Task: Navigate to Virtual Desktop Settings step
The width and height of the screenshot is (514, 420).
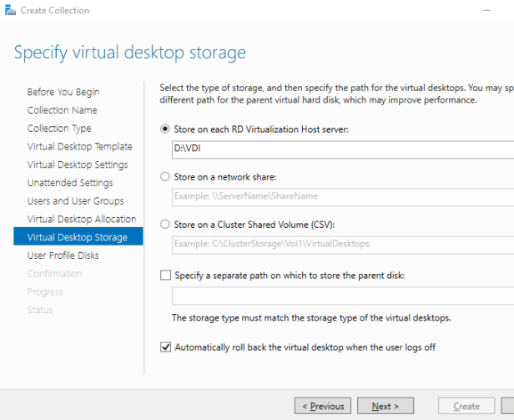Action: [x=78, y=164]
